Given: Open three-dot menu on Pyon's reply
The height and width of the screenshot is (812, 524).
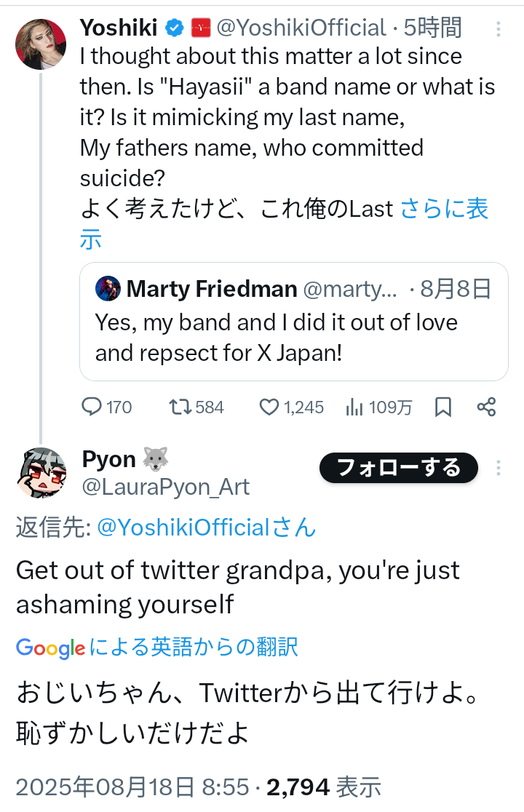Looking at the screenshot, I should tap(499, 468).
